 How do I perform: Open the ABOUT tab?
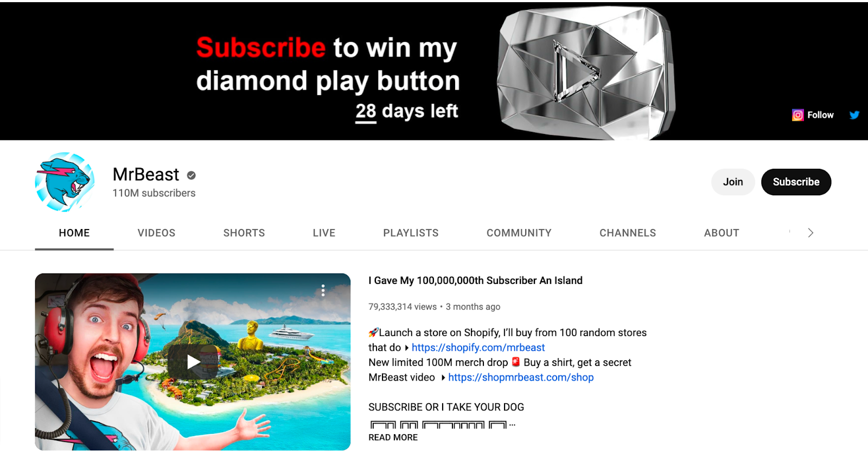(722, 233)
